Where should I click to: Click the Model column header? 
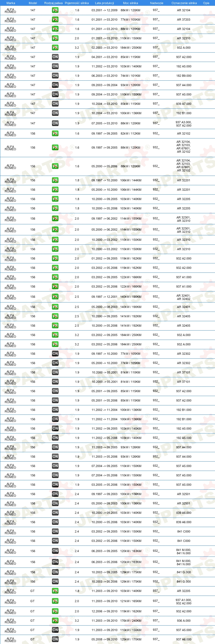(33, 3)
